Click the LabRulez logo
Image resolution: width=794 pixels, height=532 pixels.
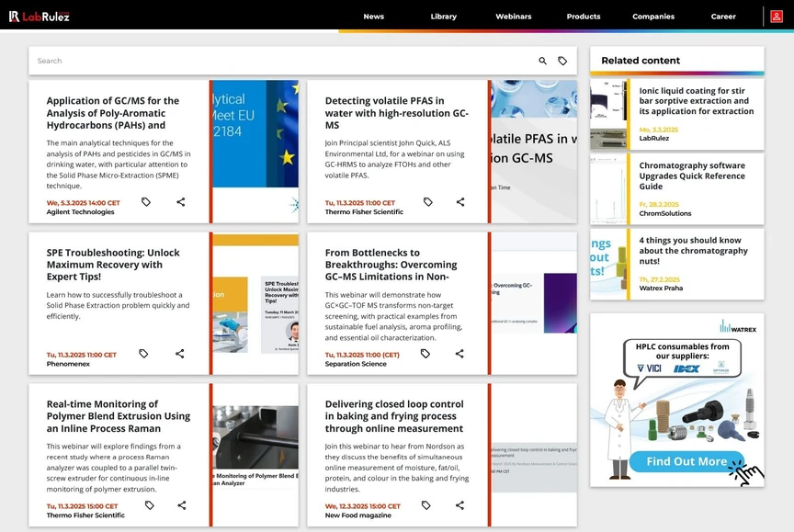(x=39, y=17)
